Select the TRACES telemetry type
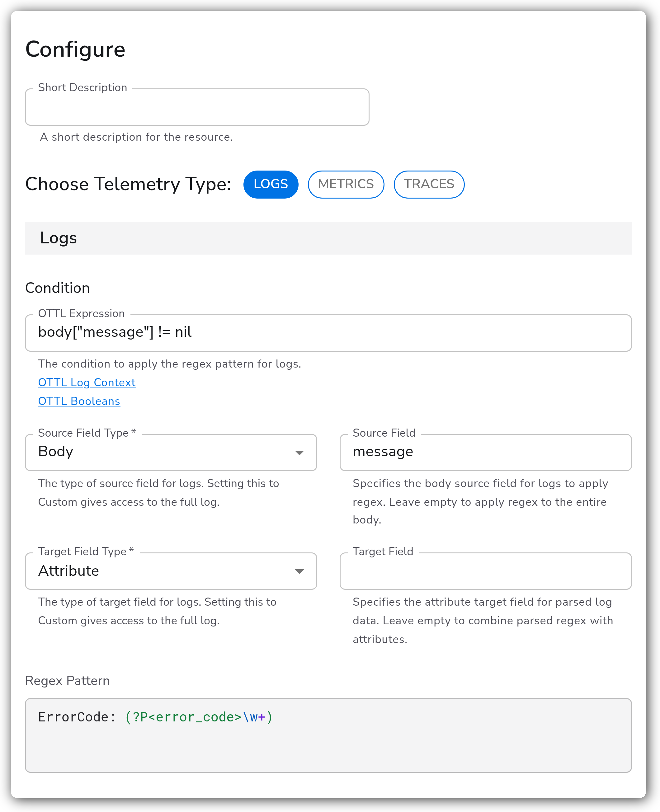Viewport: 660px width, 812px height. tap(429, 184)
